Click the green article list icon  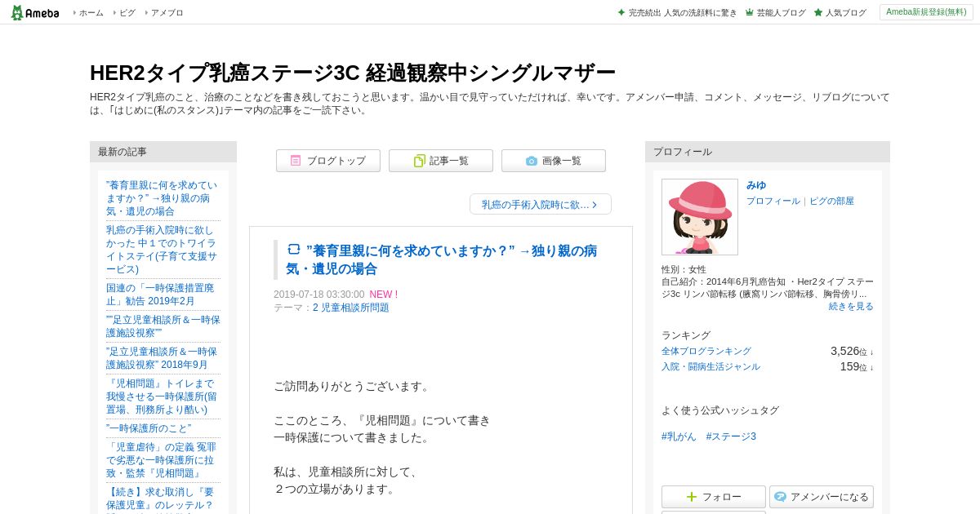(419, 161)
